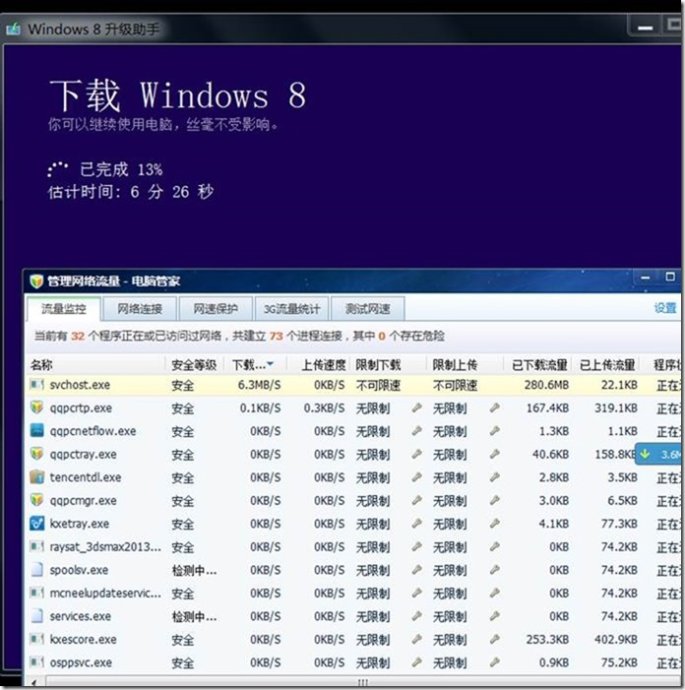This screenshot has width=685, height=690.
Task: Click the 6.3MB/S download speed value
Action: (x=259, y=385)
